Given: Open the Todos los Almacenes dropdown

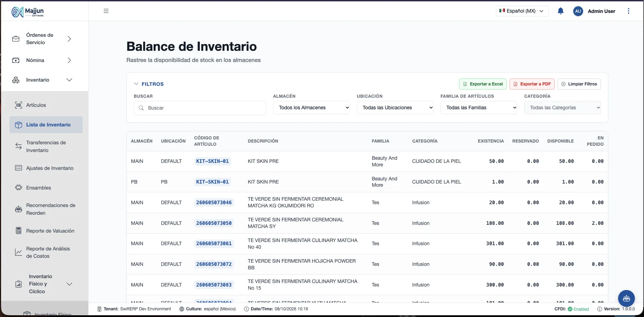Looking at the screenshot, I should (x=311, y=108).
